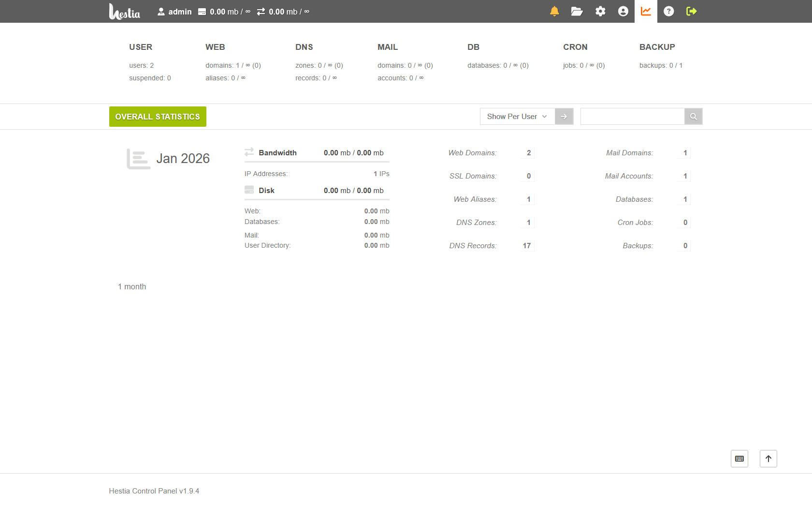The height and width of the screenshot is (508, 812).
Task: Open the MAIL section tab
Action: (x=388, y=47)
